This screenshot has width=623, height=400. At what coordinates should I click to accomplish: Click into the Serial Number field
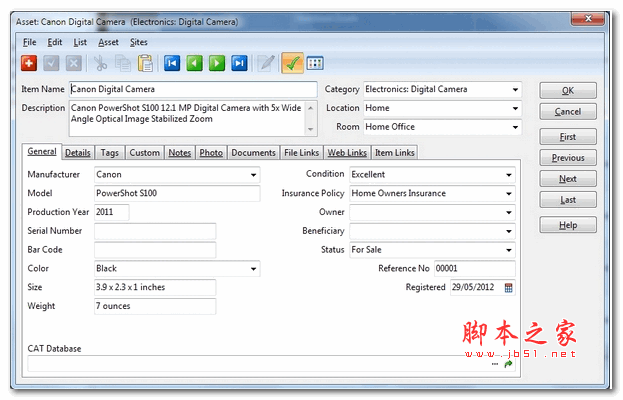[155, 231]
